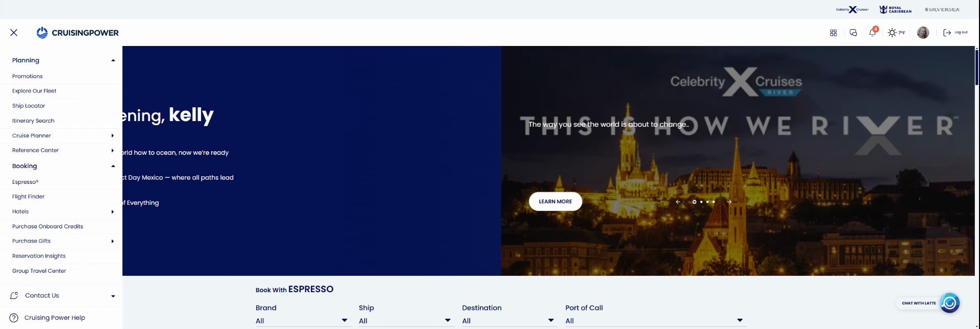Select the last carousel dot
This screenshot has height=329, width=980.
714,202
